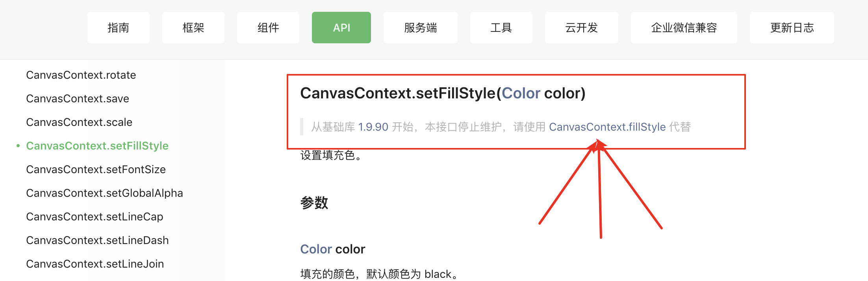
Task: Follow the 1.9.90 base library version link
Action: (x=373, y=127)
